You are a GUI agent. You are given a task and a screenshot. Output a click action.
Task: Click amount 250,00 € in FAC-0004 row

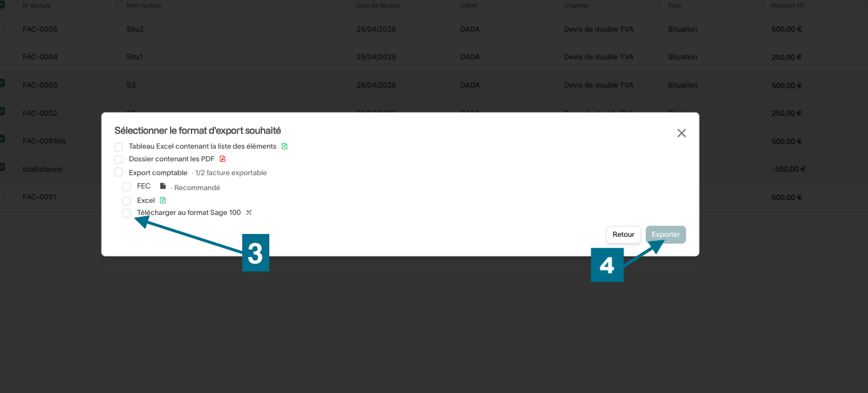[787, 57]
